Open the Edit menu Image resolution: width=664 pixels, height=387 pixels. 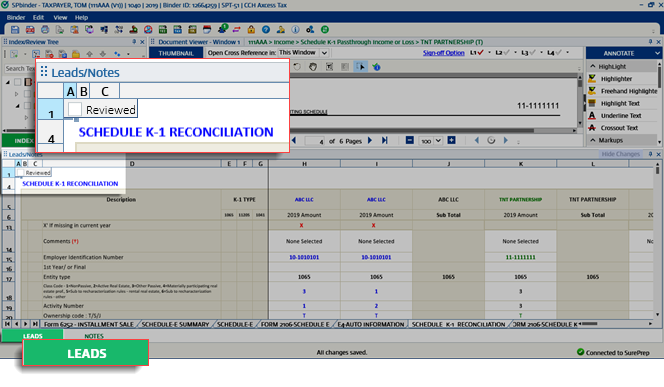[39, 17]
